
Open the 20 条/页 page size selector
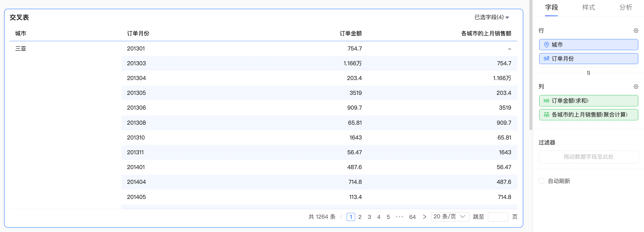click(450, 217)
